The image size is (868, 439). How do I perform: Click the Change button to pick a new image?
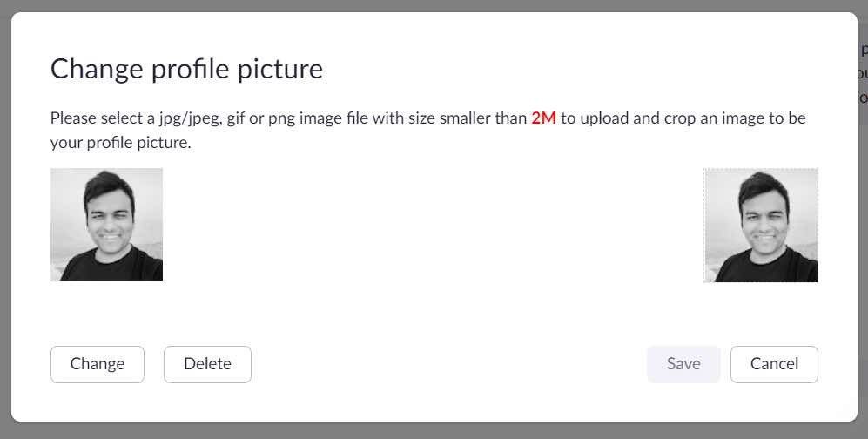(97, 364)
